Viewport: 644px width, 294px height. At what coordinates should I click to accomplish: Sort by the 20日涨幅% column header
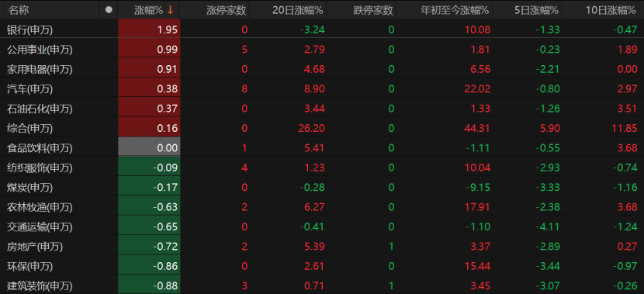coord(298,10)
